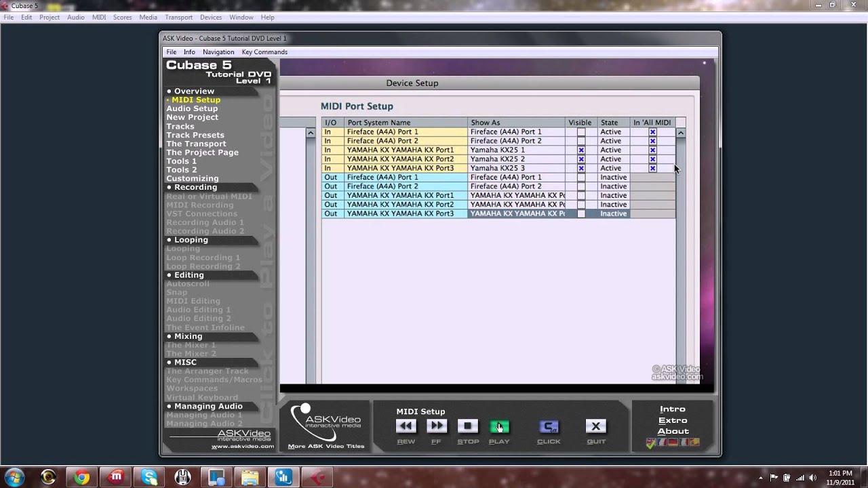The height and width of the screenshot is (488, 868).
Task: Check Visible for Out Fireface (A4A) Port 1
Action: [581, 178]
